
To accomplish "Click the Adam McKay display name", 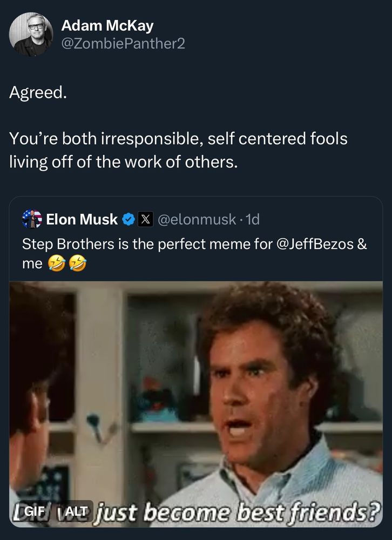I will coord(107,25).
